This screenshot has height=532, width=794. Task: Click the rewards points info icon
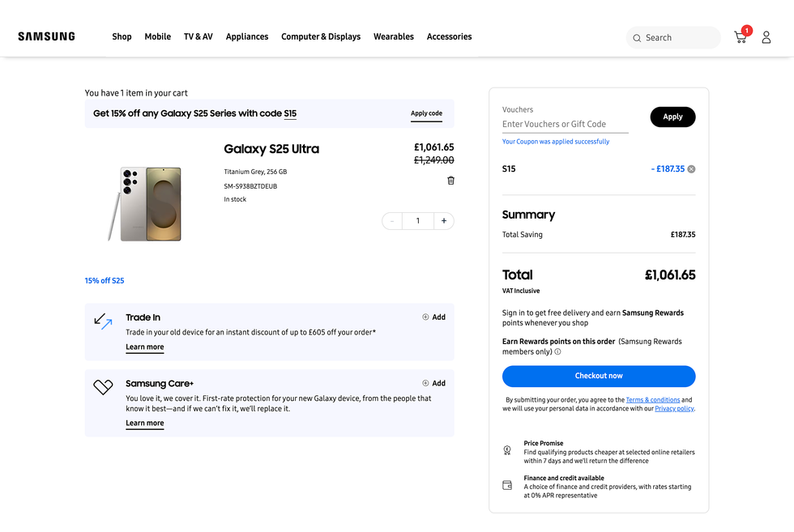click(557, 352)
